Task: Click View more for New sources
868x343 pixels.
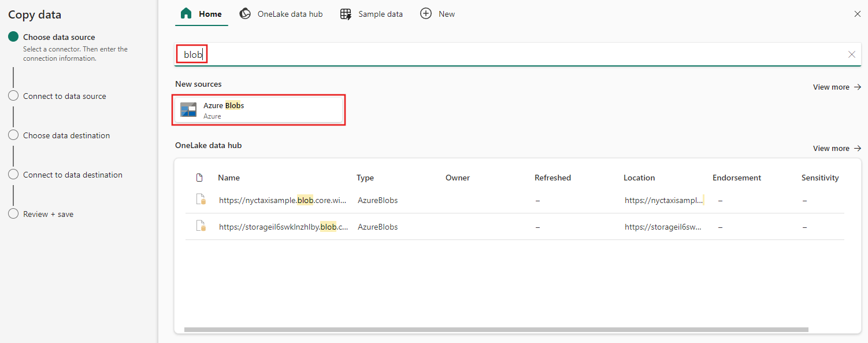Action: coord(837,87)
